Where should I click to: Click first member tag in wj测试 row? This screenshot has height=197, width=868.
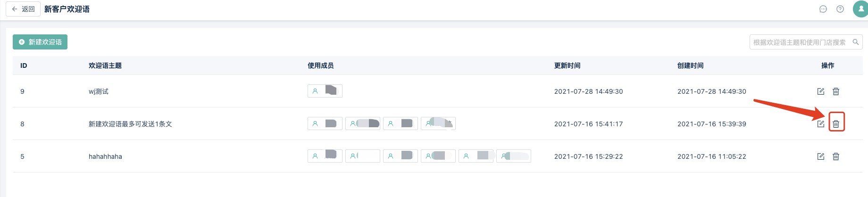point(325,91)
